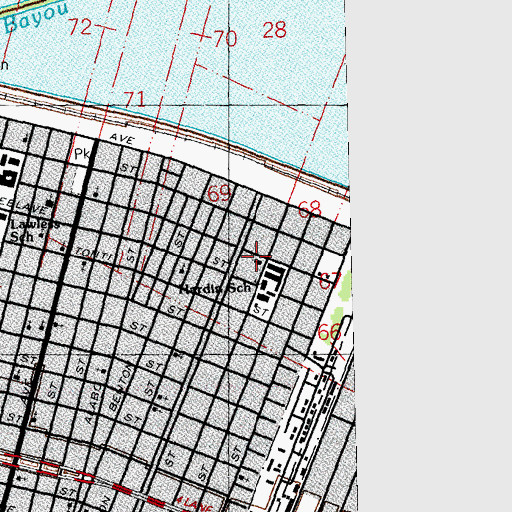The width and height of the screenshot is (512, 512).
Task: Select the red section number 72
Action: click(x=80, y=26)
